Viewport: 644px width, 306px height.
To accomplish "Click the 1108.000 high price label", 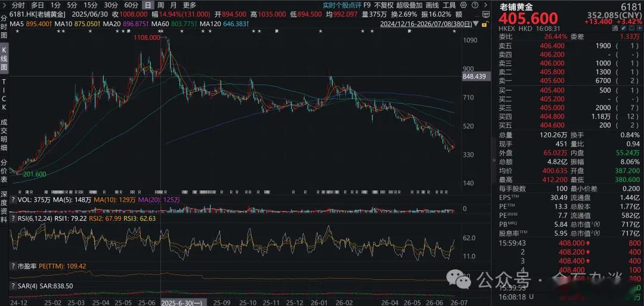I will tap(147, 38).
